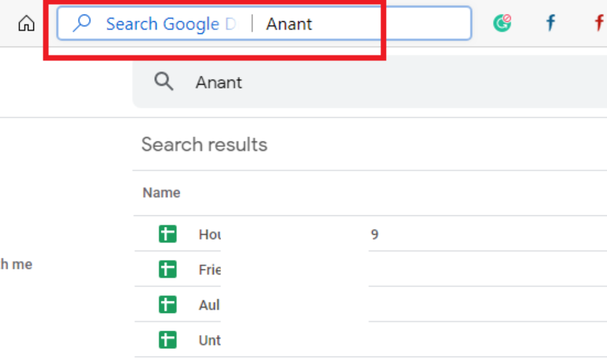Click the blue "f" extension icon
Image resolution: width=607 pixels, height=364 pixels.
point(550,23)
